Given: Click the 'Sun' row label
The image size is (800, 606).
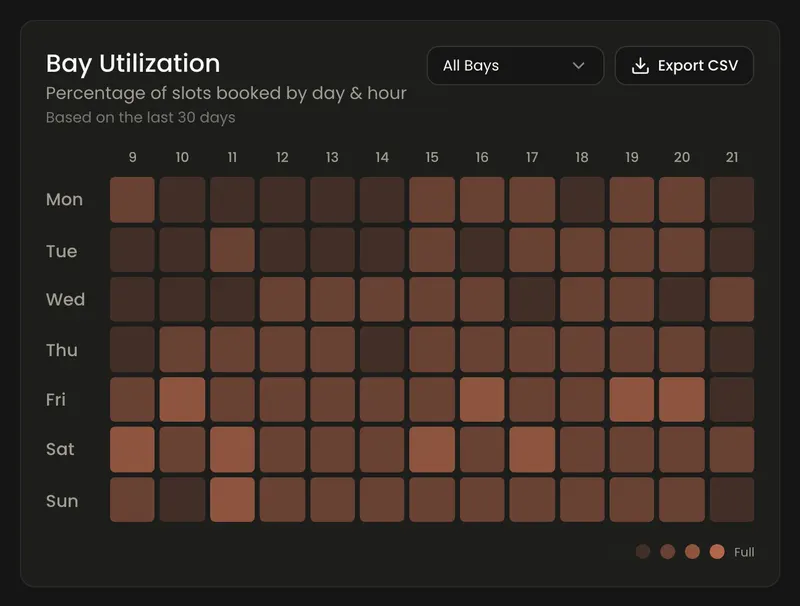Looking at the screenshot, I should point(62,501).
